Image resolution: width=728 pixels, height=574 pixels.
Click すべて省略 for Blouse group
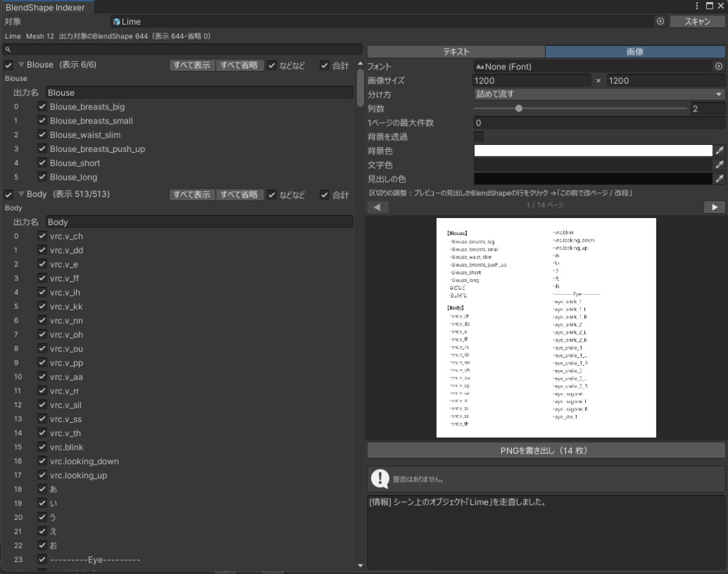coord(239,65)
